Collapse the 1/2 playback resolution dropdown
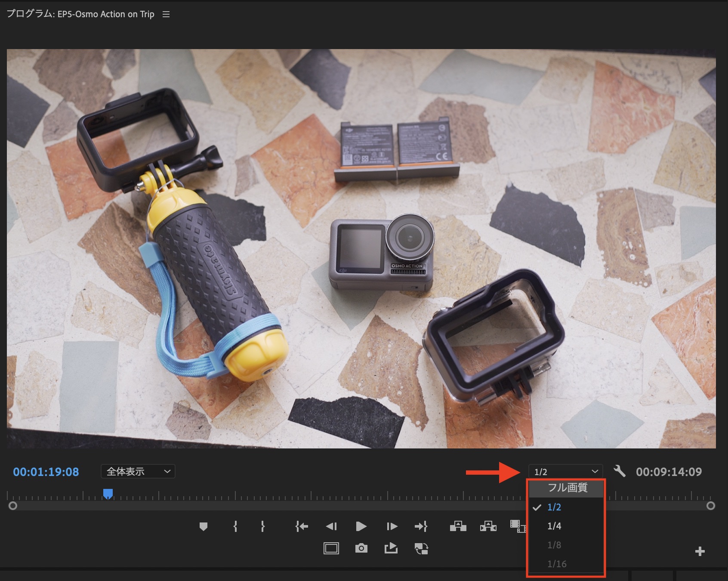 click(x=565, y=472)
